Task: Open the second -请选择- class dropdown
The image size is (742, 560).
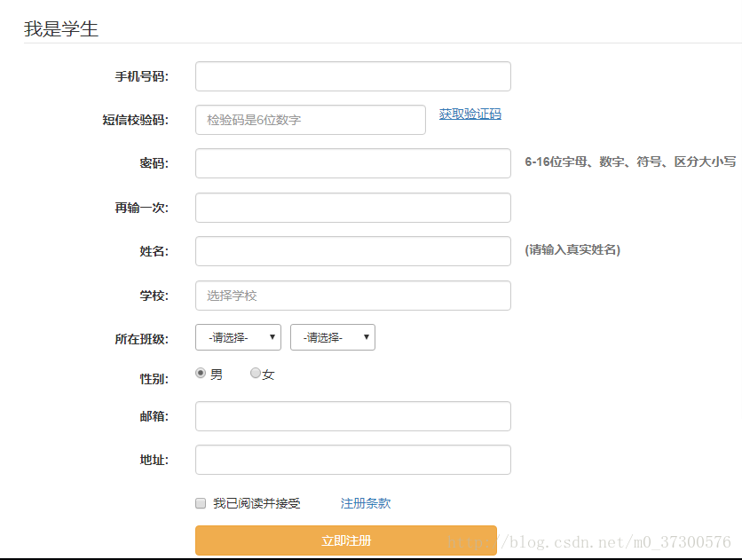Action: click(332, 337)
